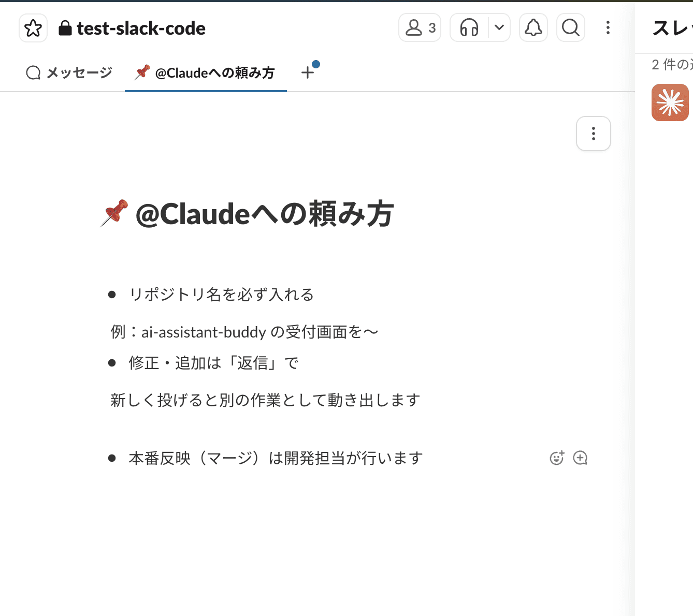
Task: Click the red pushpin emoji in the title
Action: [114, 213]
